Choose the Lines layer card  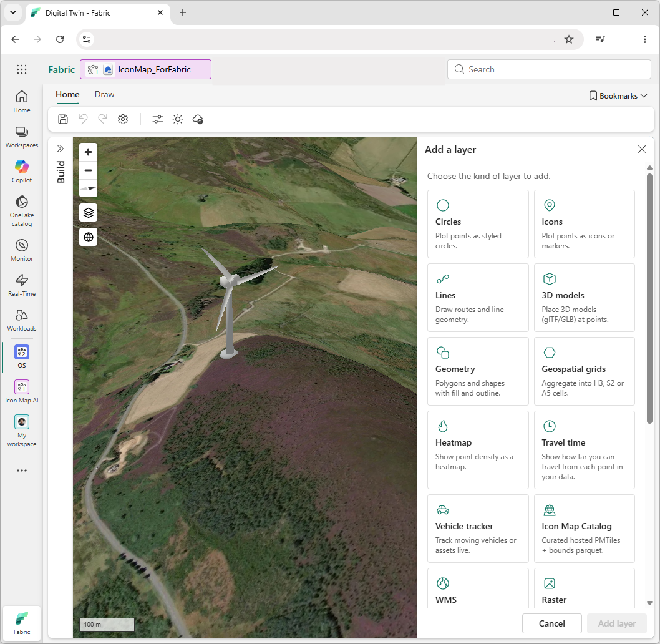click(478, 298)
